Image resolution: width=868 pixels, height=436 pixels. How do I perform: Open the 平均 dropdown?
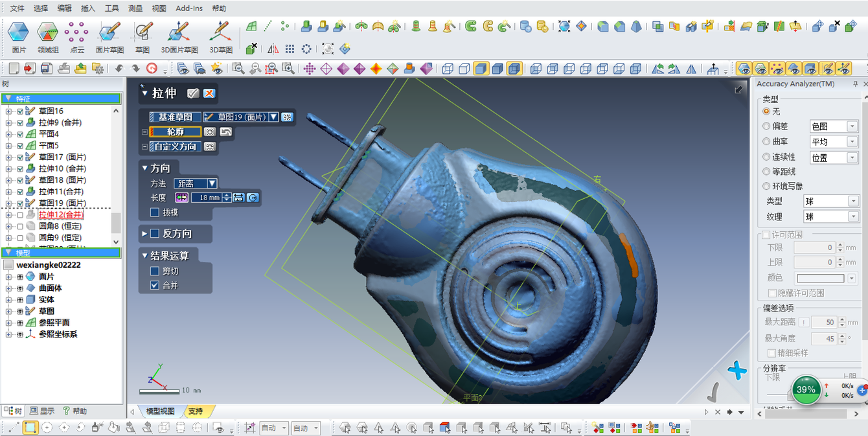click(834, 142)
